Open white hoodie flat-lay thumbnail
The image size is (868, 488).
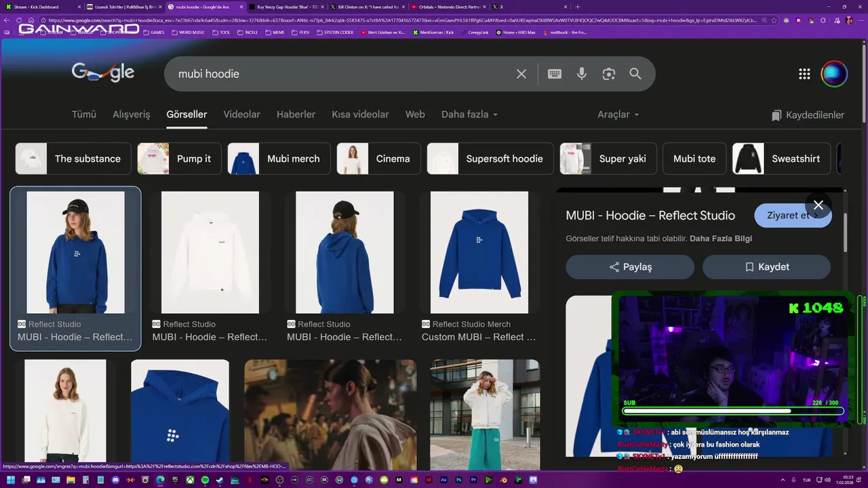click(210, 252)
